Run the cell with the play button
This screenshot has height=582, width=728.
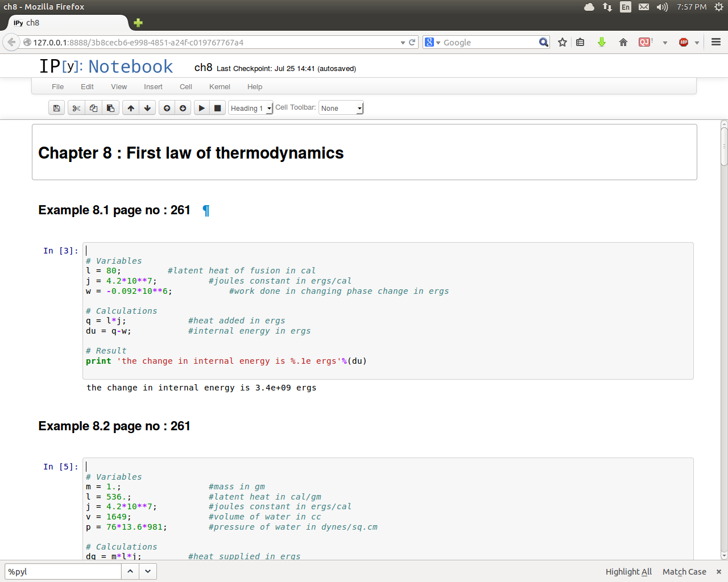coord(201,108)
